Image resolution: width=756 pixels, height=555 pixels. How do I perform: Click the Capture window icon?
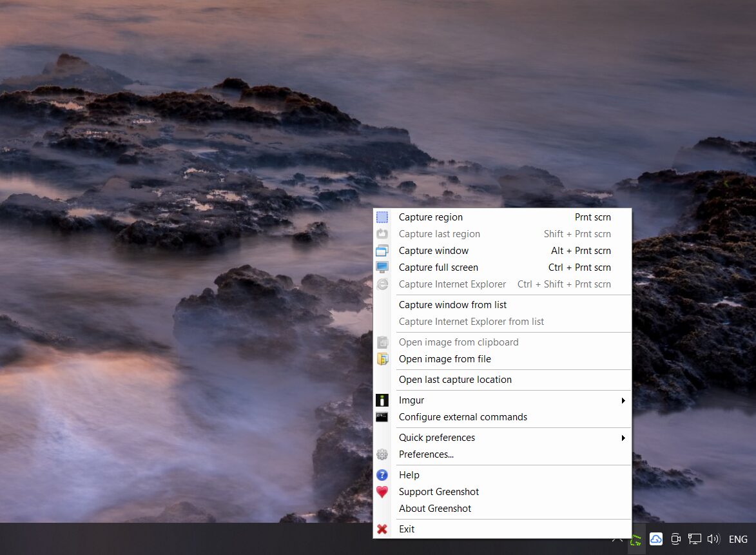[382, 251]
